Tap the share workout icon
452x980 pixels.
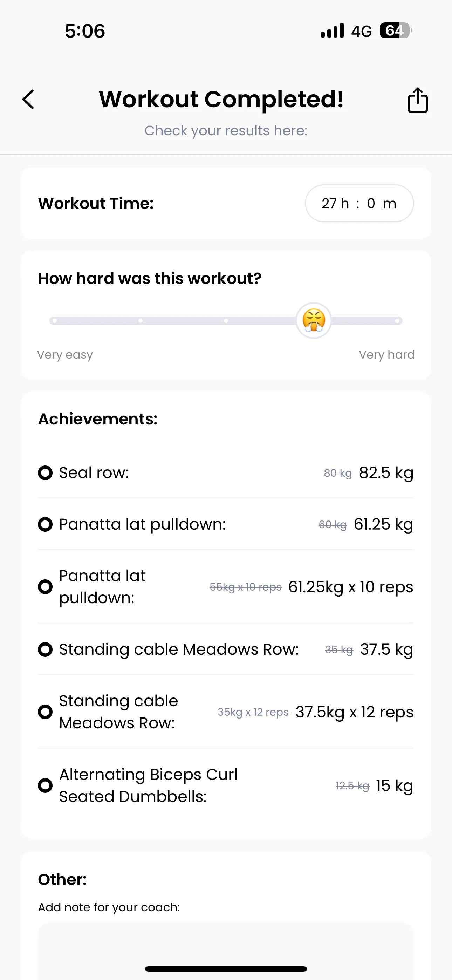coord(418,101)
